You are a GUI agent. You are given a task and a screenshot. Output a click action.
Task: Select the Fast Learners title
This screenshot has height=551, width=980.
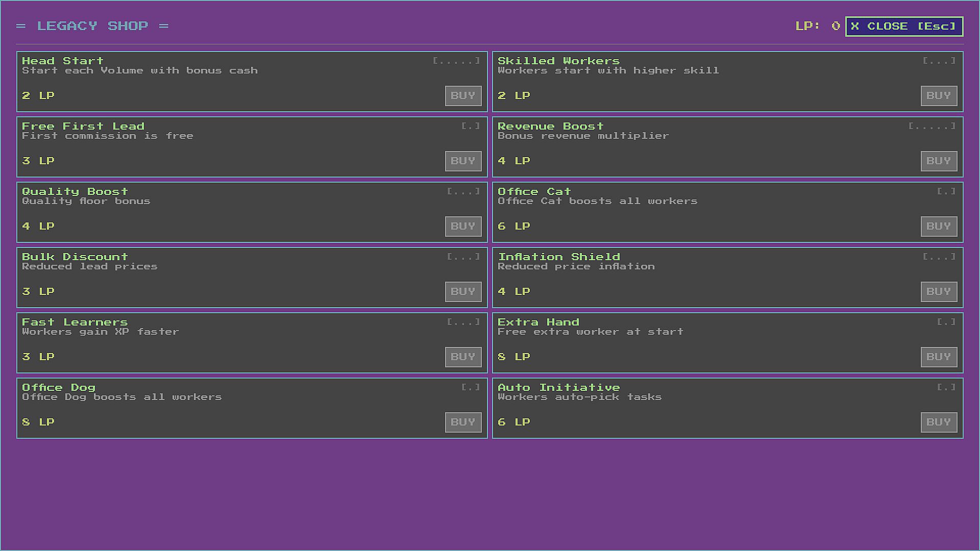[x=75, y=322]
